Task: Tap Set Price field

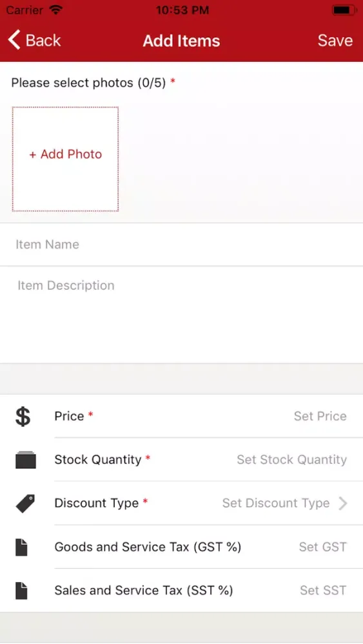Action: (320, 416)
